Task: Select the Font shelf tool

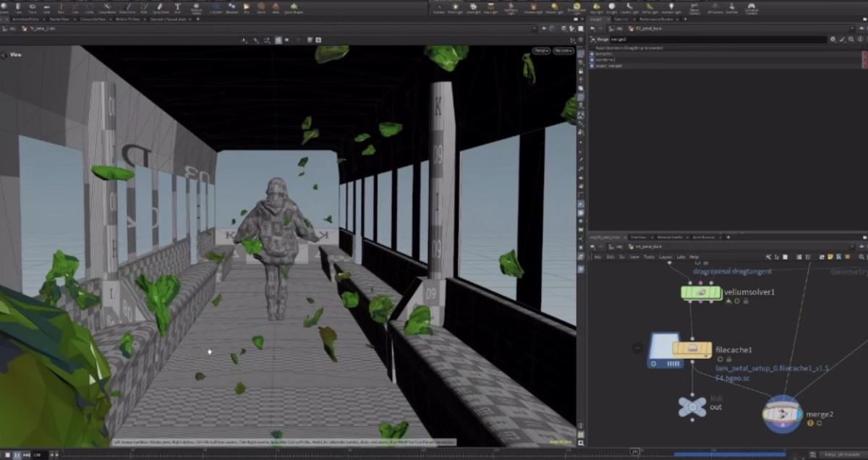Action: pos(177,8)
